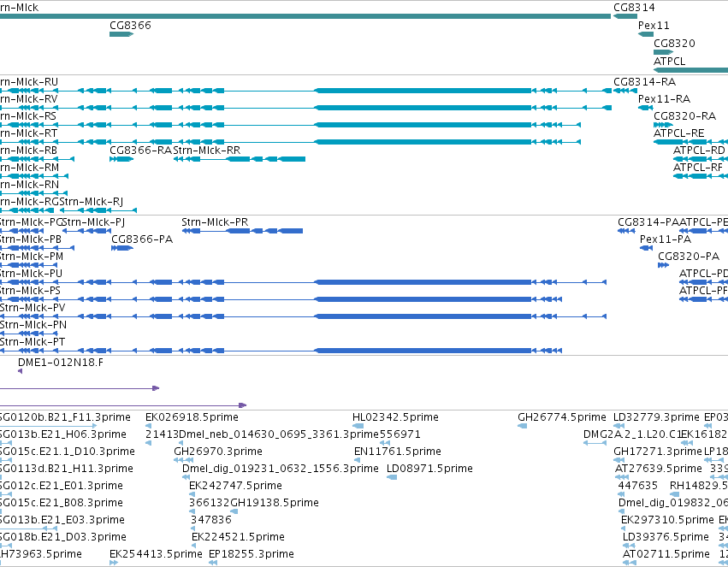Select the ATPCL-PF protein label
The width and height of the screenshot is (728, 567).
click(x=703, y=291)
